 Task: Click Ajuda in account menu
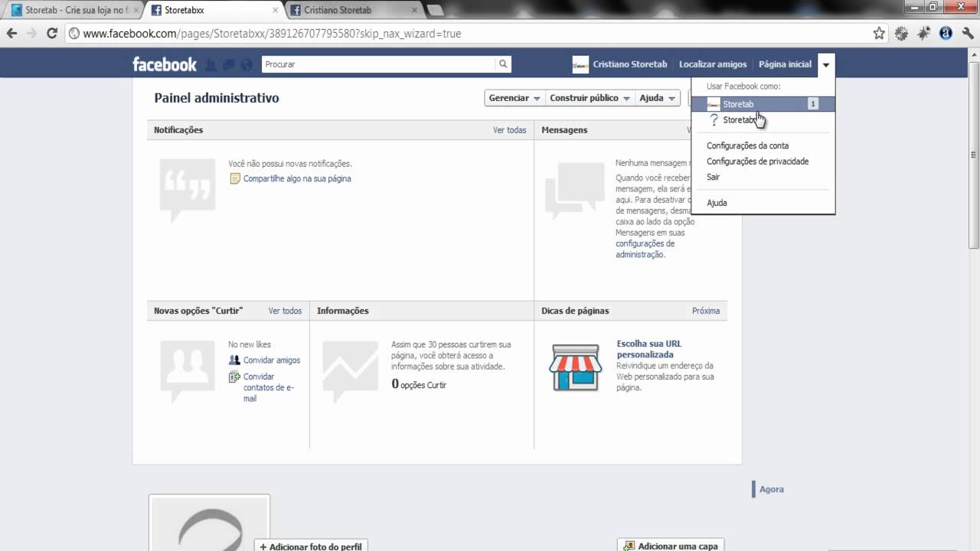[x=717, y=203]
